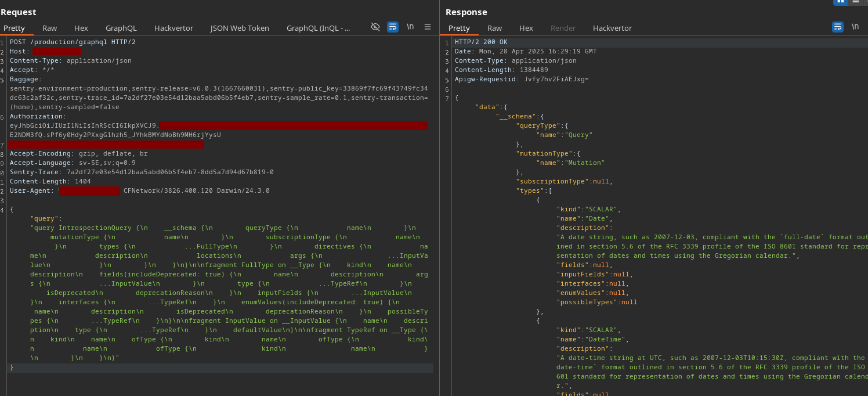Show non-printable \n characters in Response
This screenshot has width=868, height=396.
(x=855, y=27)
